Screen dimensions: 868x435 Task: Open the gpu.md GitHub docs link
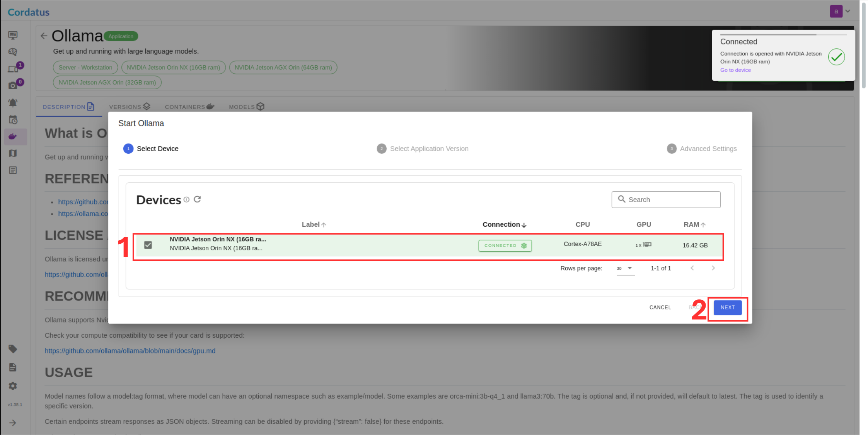130,351
